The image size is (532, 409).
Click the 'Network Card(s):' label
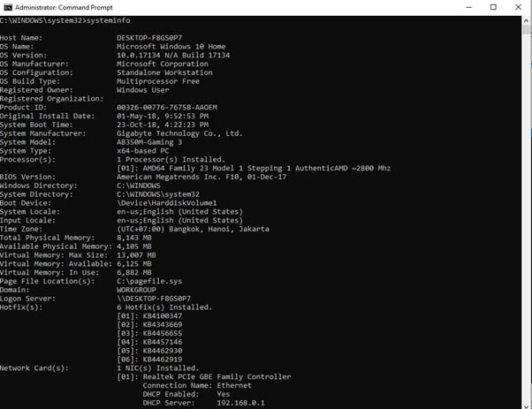coord(34,368)
